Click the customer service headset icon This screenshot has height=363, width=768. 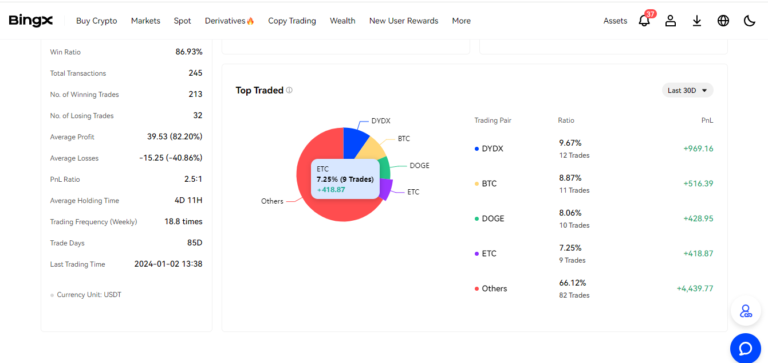(745, 311)
